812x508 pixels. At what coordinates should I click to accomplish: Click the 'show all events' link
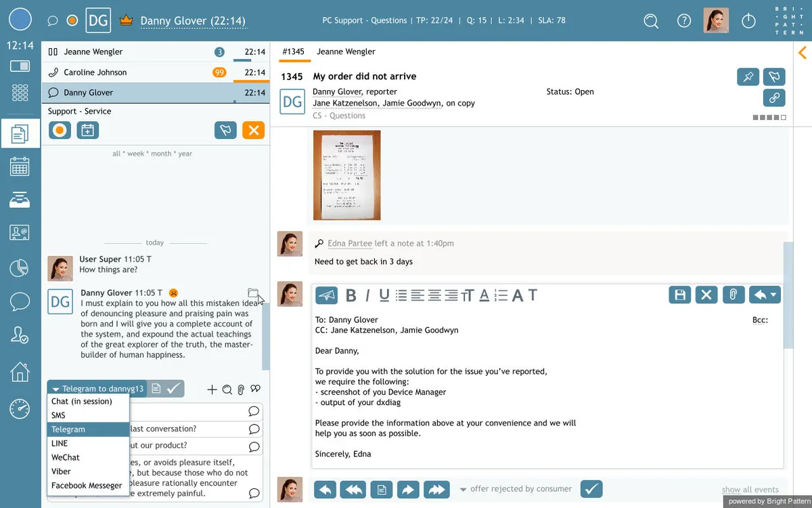(750, 490)
